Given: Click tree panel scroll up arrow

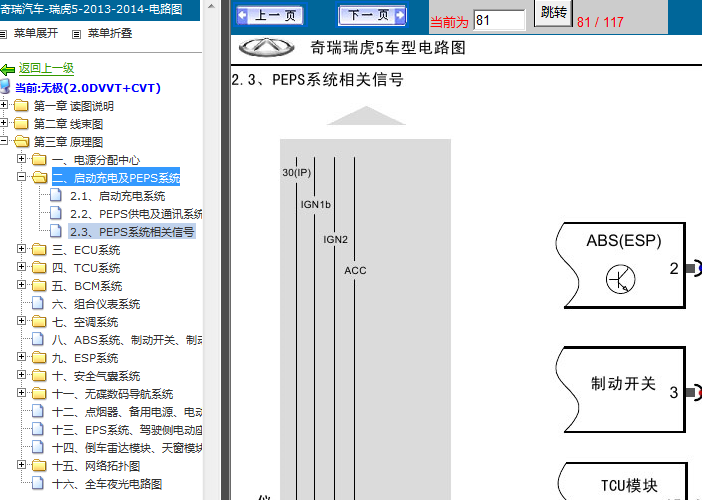Looking at the screenshot, I should (212, 6).
